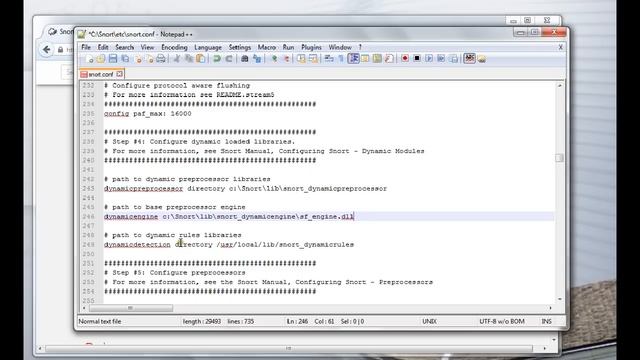The image size is (640, 360).
Task: Open the Settings menu
Action: coord(240,47)
